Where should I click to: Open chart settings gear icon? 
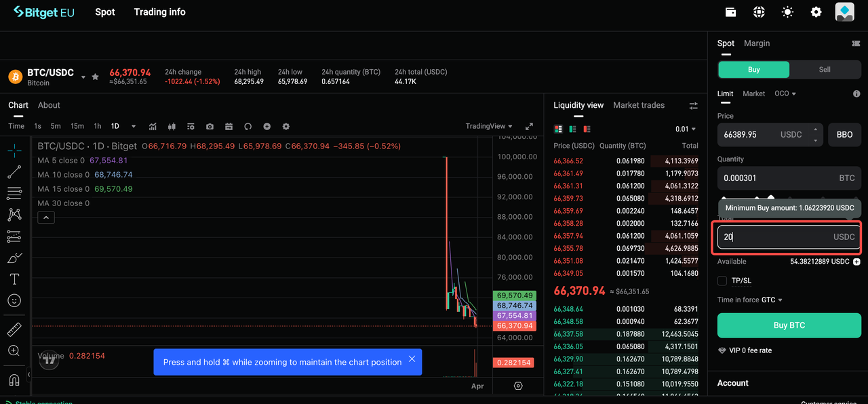285,126
